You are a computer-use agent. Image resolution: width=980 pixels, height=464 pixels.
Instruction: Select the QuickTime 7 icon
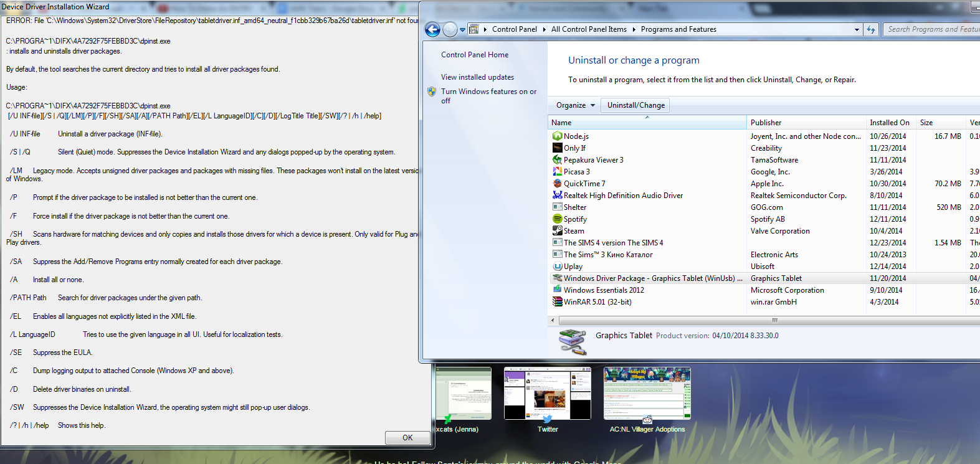tap(558, 183)
